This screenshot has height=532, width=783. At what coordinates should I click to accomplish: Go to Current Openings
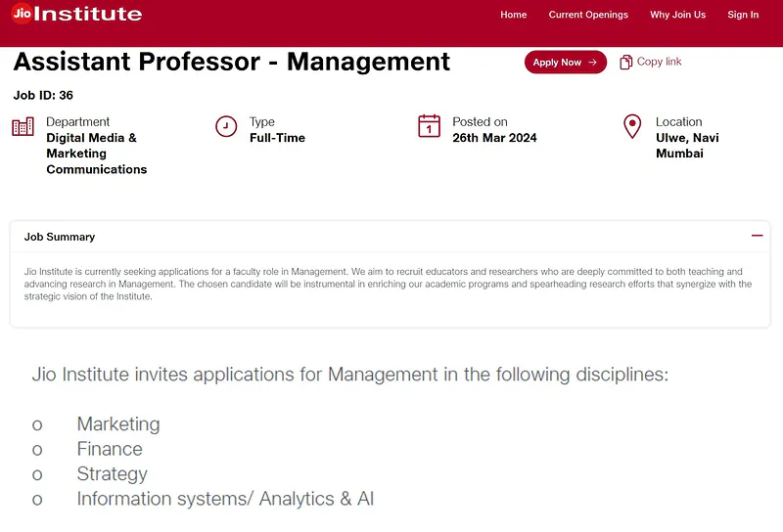coord(588,15)
